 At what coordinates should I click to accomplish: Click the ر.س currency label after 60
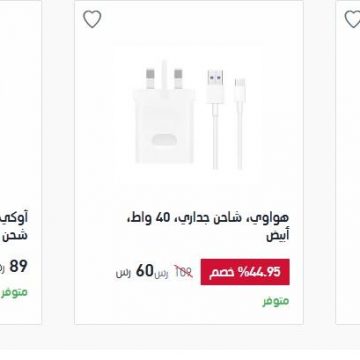tap(123, 273)
